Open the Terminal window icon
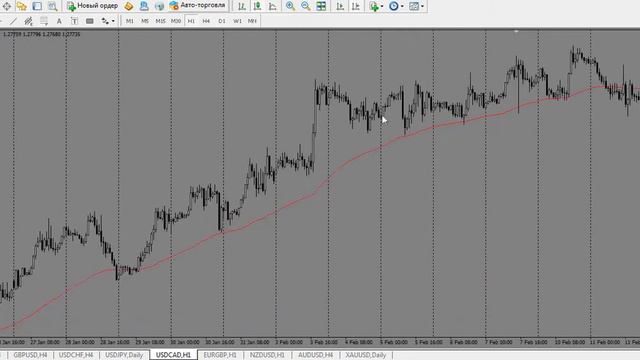This screenshot has height=360, width=640. [144, 6]
